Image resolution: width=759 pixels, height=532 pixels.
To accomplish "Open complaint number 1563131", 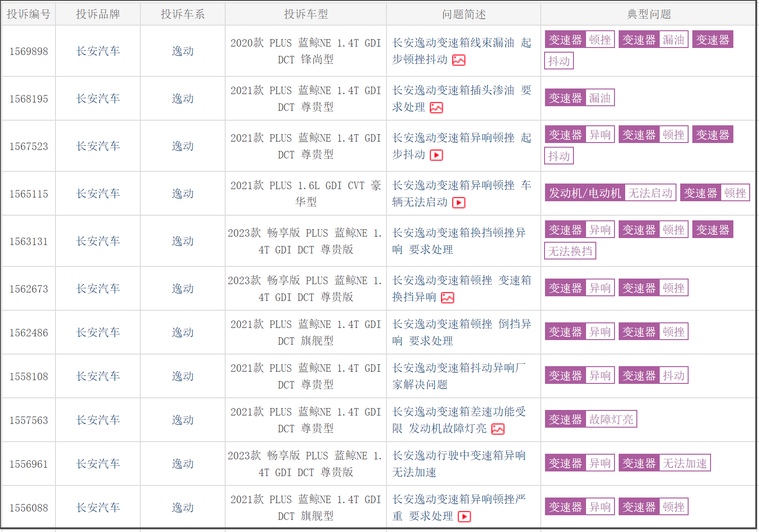I will tap(28, 241).
